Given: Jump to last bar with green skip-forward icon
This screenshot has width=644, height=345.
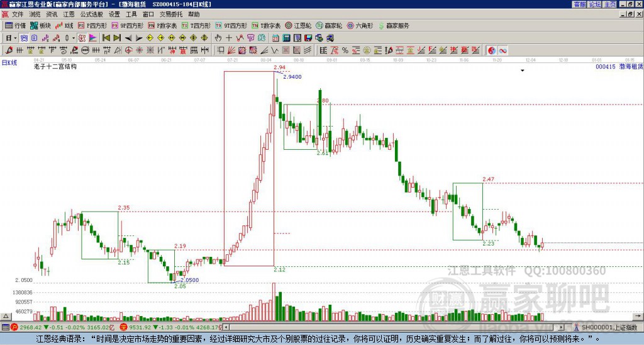Looking at the screenshot, I should [x=116, y=38].
